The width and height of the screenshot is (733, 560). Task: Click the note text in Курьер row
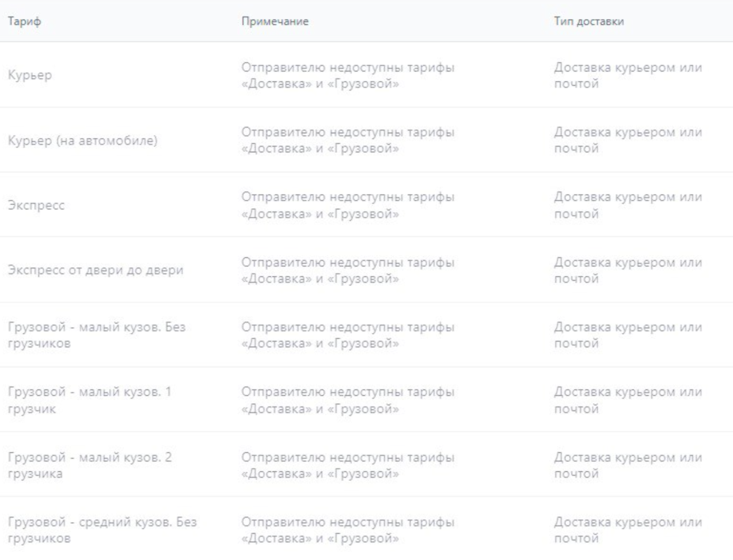pyautogui.click(x=347, y=76)
